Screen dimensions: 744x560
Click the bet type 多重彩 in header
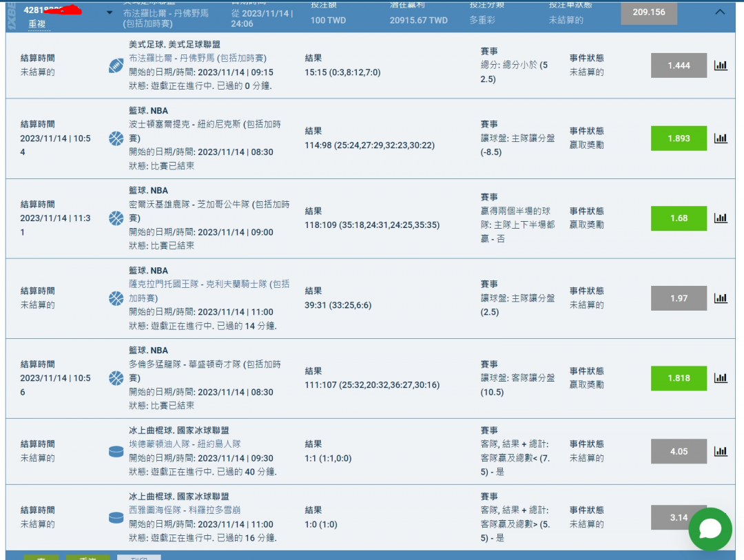coord(482,21)
